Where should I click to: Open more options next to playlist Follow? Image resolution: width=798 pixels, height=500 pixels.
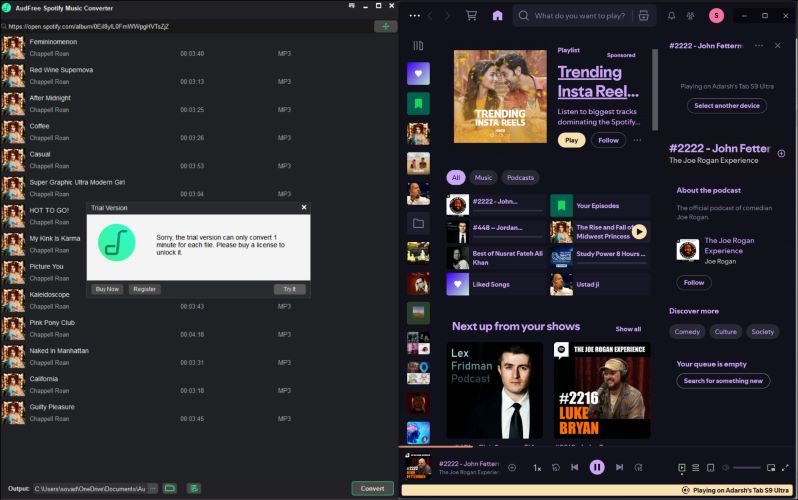pyautogui.click(x=637, y=141)
